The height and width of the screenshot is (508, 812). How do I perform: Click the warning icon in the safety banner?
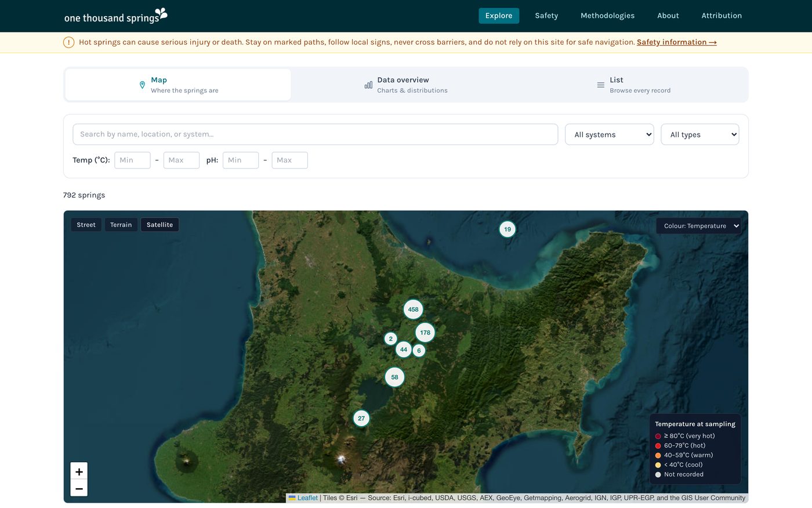(x=68, y=42)
